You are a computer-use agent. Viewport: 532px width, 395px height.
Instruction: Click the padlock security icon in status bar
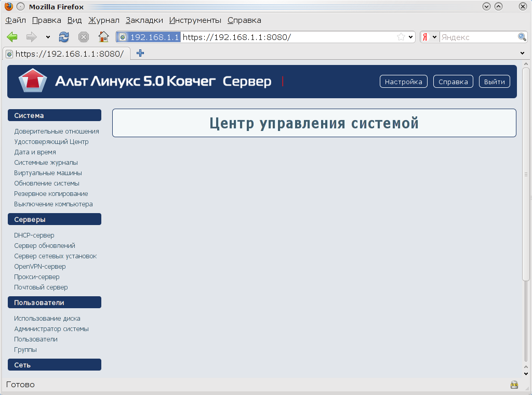click(514, 385)
